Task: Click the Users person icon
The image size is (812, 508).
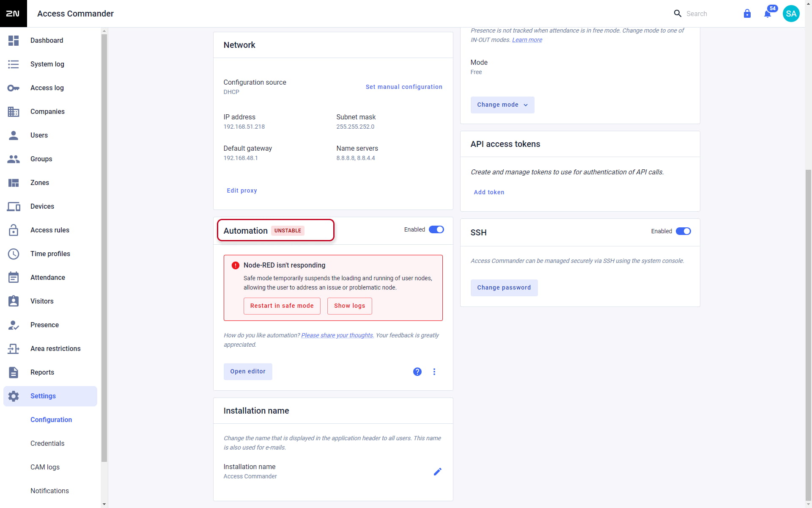Action: point(14,135)
